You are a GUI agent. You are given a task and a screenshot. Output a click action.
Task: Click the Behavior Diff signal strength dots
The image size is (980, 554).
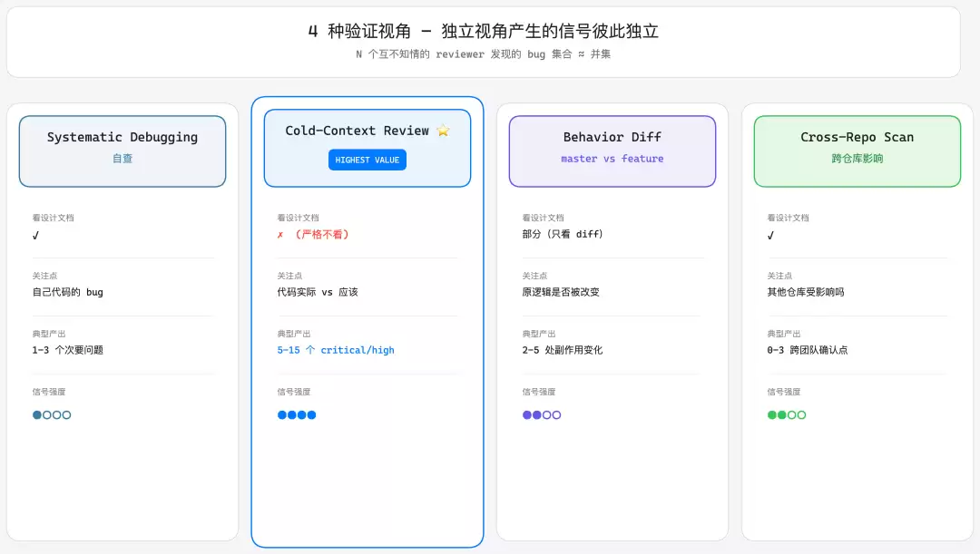542,414
